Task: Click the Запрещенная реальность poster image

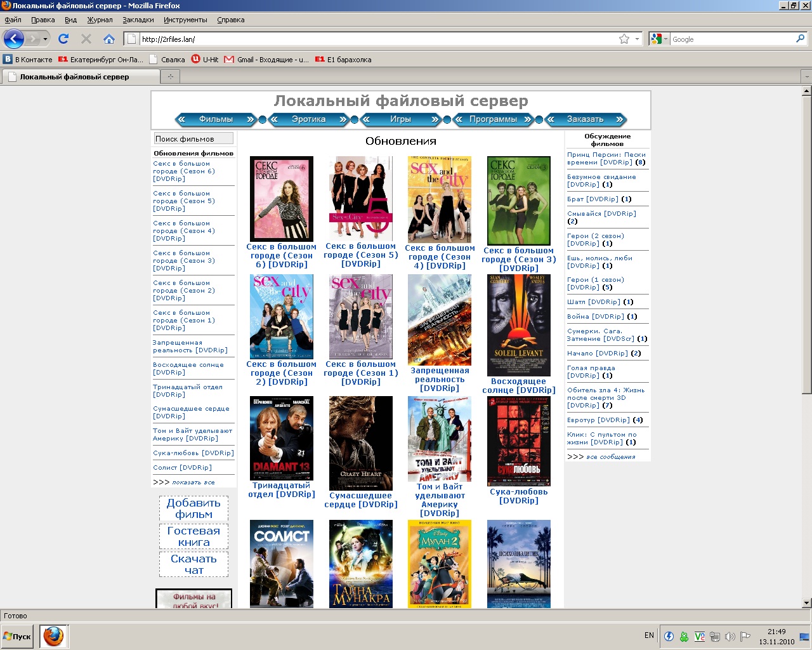Action: point(440,320)
